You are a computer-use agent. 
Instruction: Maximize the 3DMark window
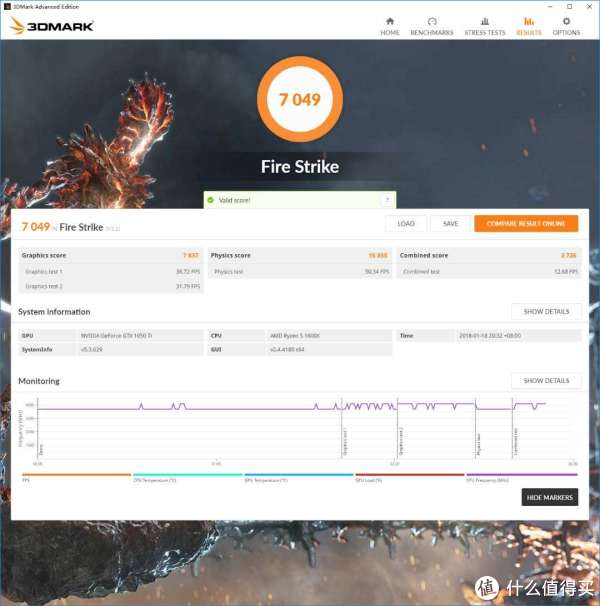pyautogui.click(x=569, y=7)
